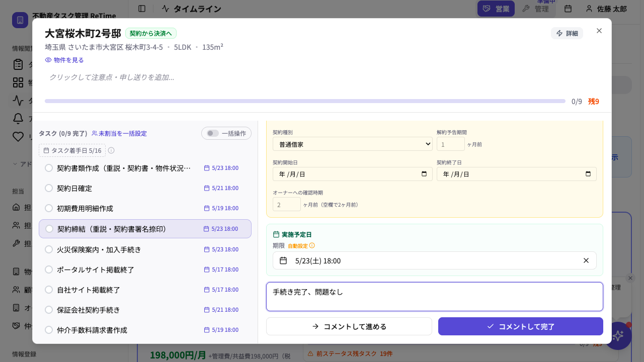
Task: Close the property task dialog
Action: (599, 31)
